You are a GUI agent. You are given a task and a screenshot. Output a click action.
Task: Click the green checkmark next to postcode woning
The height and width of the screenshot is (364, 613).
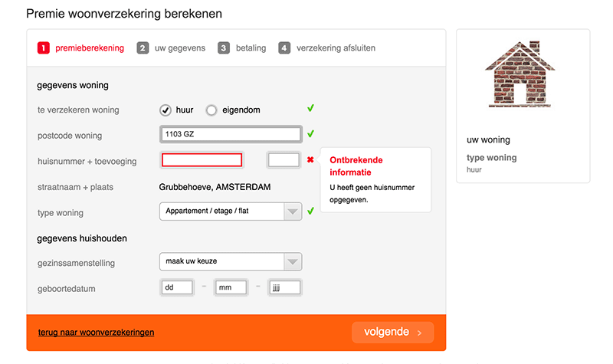[311, 133]
